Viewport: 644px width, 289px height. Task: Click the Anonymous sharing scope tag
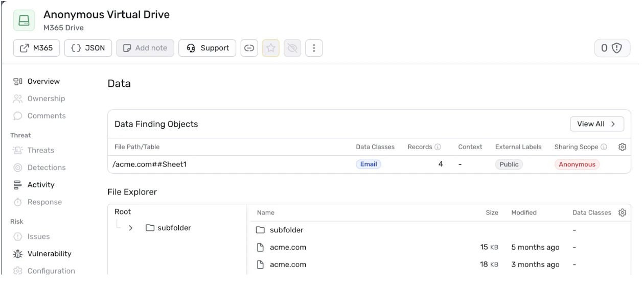click(577, 164)
